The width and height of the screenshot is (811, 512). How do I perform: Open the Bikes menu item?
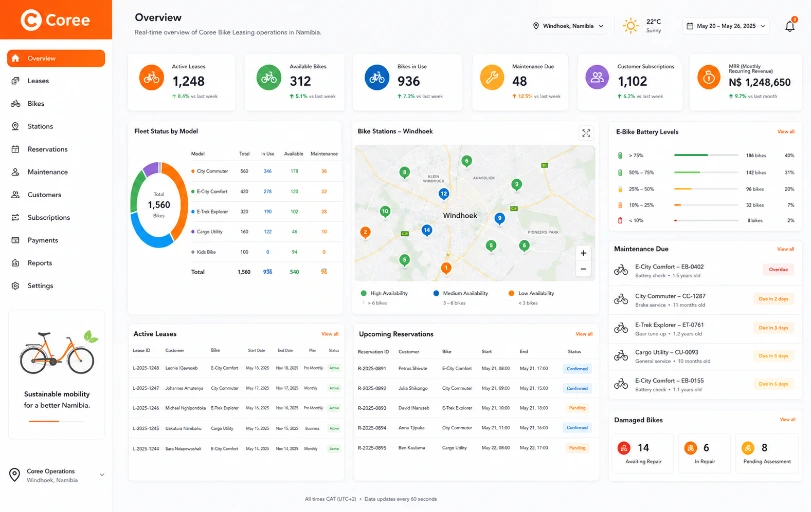click(x=56, y=103)
